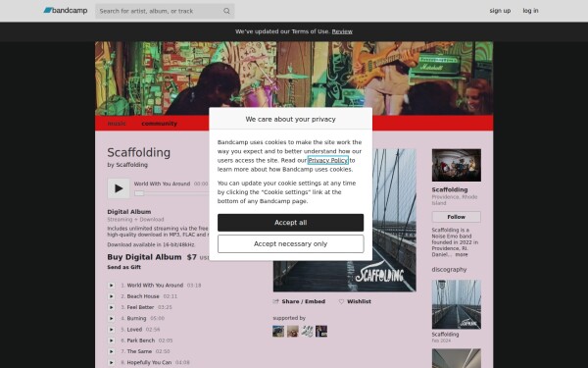Switch to the music tab

point(117,124)
